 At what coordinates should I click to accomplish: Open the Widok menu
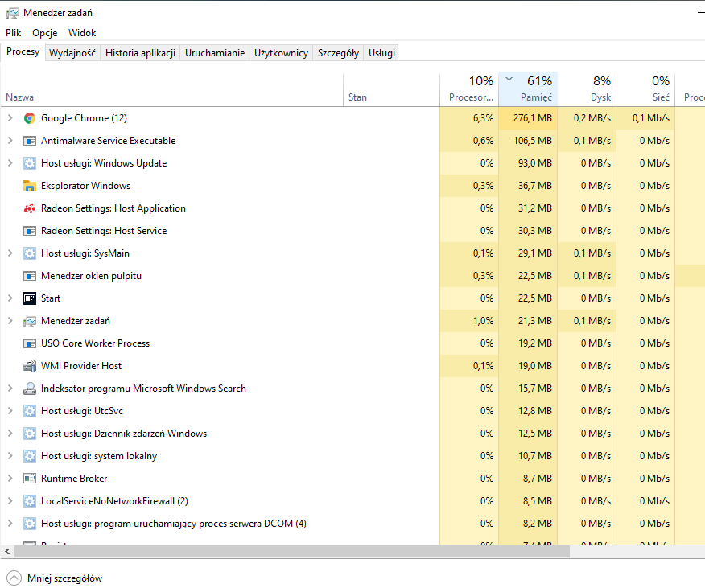tap(82, 33)
